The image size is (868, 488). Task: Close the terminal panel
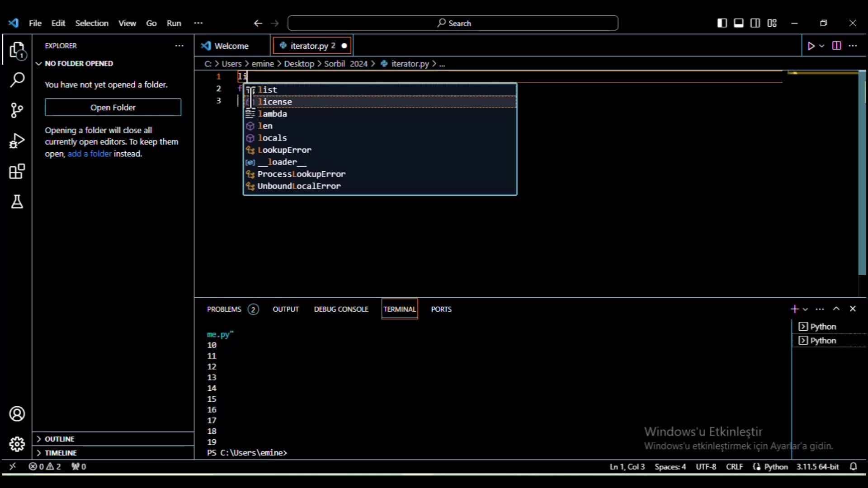pos(853,309)
